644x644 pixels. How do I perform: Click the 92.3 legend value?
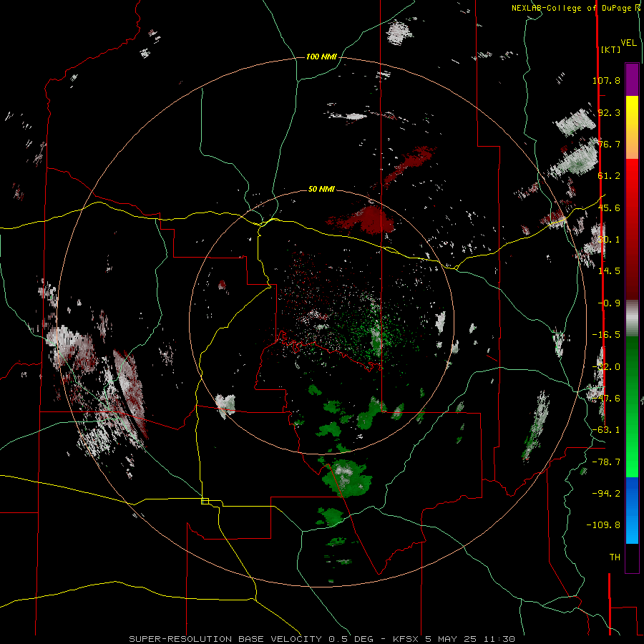(x=609, y=112)
